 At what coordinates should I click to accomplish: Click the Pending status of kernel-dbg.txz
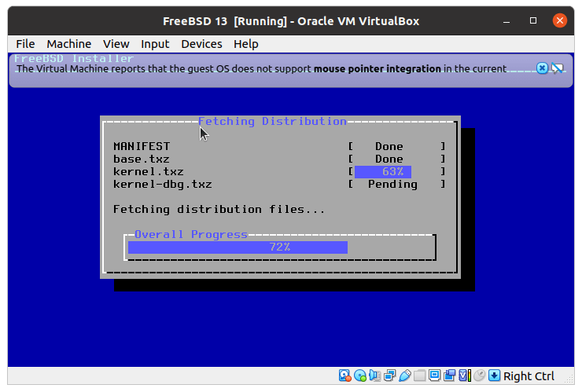[392, 185]
